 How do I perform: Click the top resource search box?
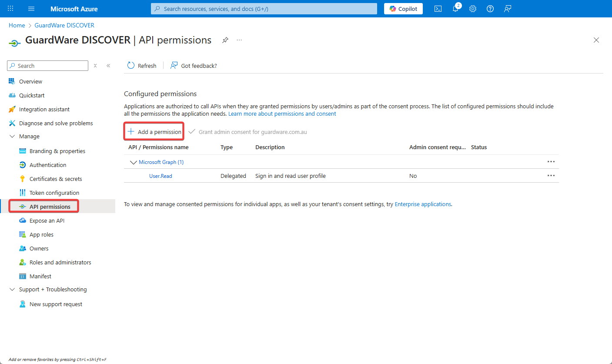tap(264, 9)
